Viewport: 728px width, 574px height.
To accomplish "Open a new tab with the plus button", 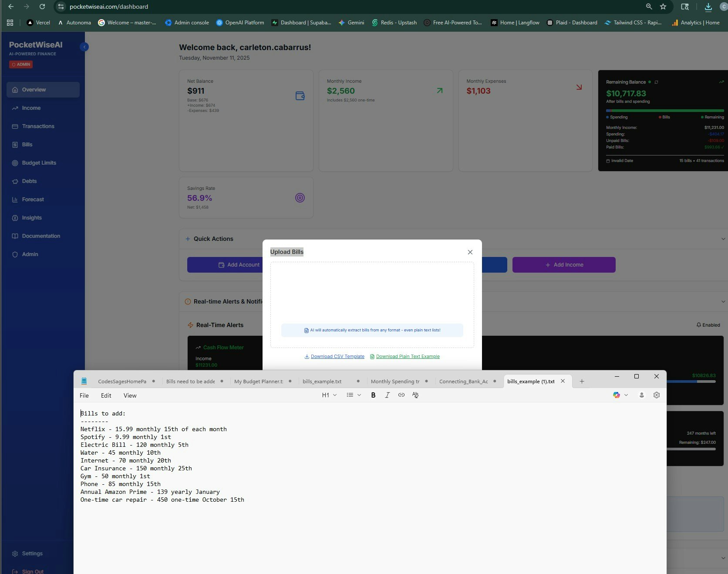I will 582,381.
